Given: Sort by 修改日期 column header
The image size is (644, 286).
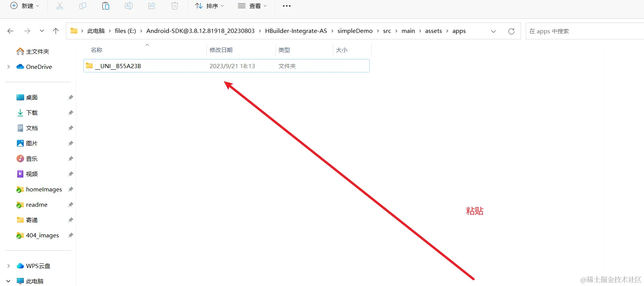Looking at the screenshot, I should (221, 50).
